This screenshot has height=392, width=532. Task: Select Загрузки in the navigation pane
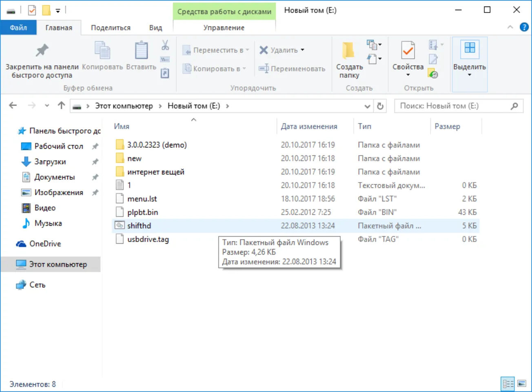pyautogui.click(x=50, y=162)
